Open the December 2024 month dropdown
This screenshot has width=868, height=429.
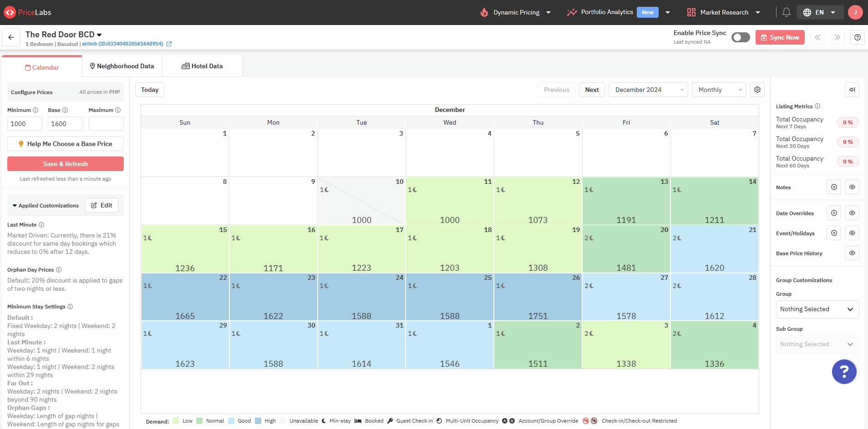point(649,90)
